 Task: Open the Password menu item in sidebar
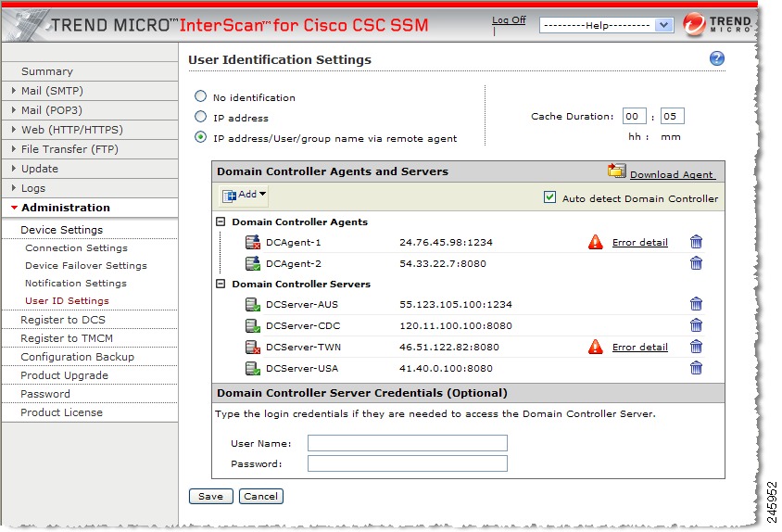(x=45, y=394)
